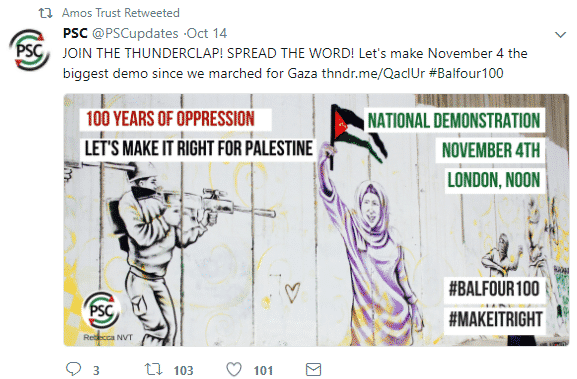Visit the @PSCupdates handle
The height and width of the screenshot is (379, 577).
tap(135, 34)
